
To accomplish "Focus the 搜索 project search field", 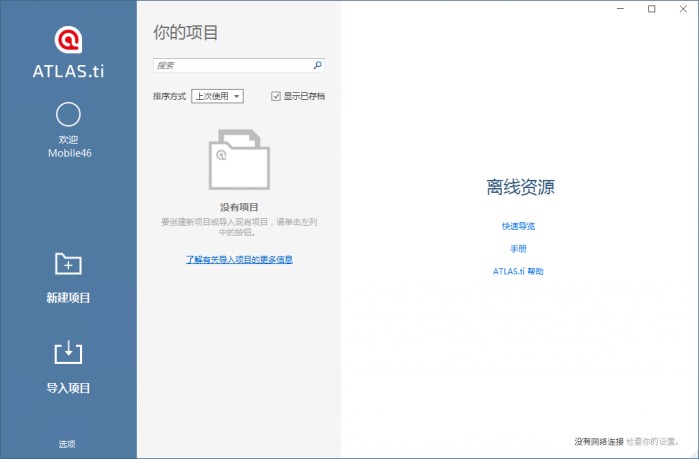I will tap(232, 65).
